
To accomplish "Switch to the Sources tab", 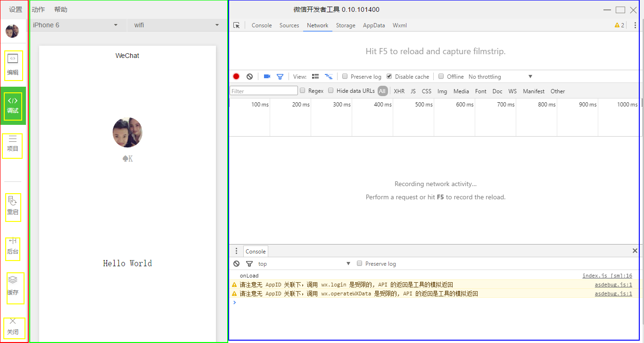I will point(289,25).
